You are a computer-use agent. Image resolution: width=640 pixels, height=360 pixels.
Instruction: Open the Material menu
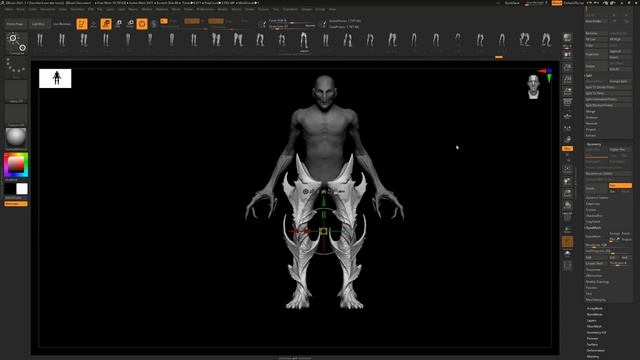pyautogui.click(x=162, y=9)
